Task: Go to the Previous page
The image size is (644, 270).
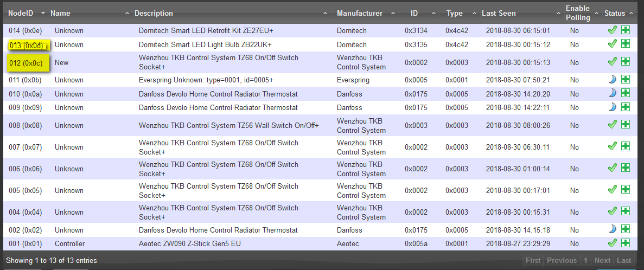Action: point(562,260)
